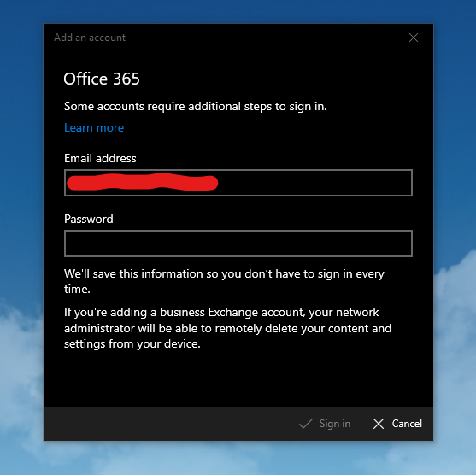The width and height of the screenshot is (476, 475).
Task: Click the Sign in button
Action: click(x=325, y=424)
